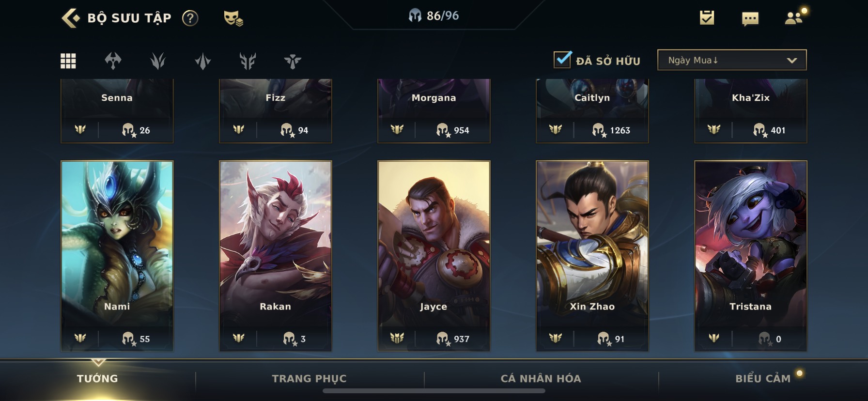Open the masks and coins icon
This screenshot has width=868, height=401.
pos(233,18)
